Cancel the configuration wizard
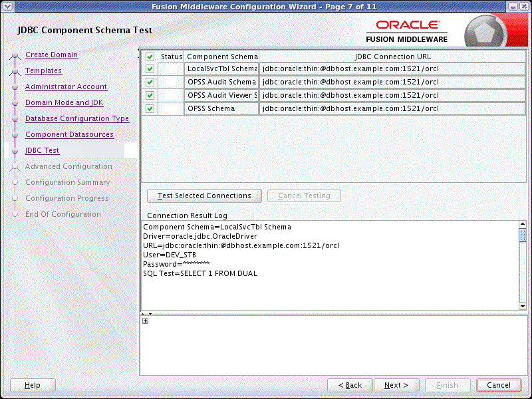Image resolution: width=532 pixels, height=399 pixels. coord(498,385)
